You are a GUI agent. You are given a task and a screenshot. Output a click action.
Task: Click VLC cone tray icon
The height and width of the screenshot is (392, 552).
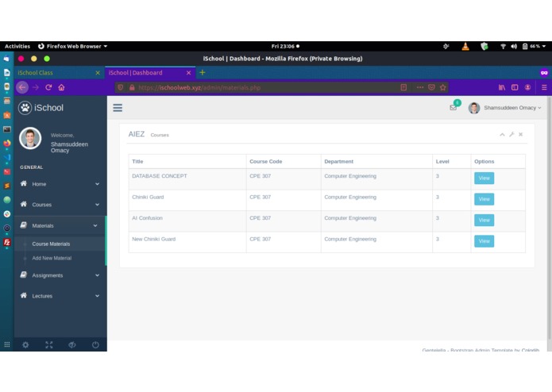coord(465,46)
